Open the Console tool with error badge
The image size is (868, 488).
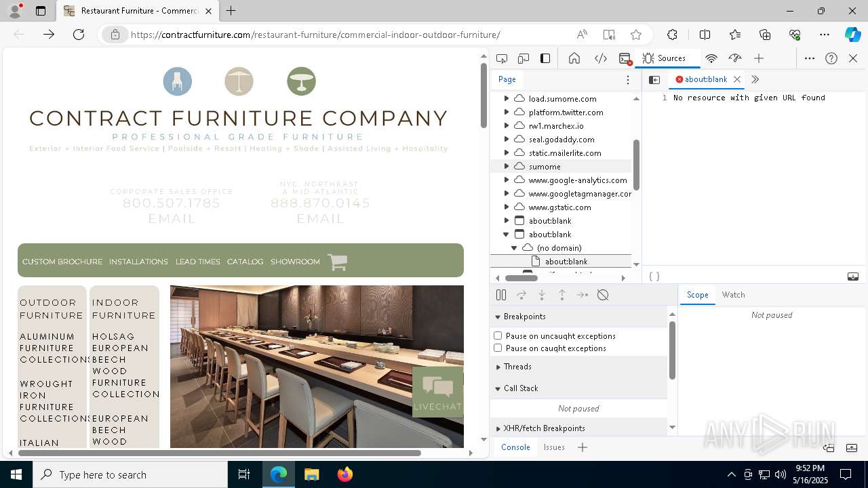click(625, 59)
